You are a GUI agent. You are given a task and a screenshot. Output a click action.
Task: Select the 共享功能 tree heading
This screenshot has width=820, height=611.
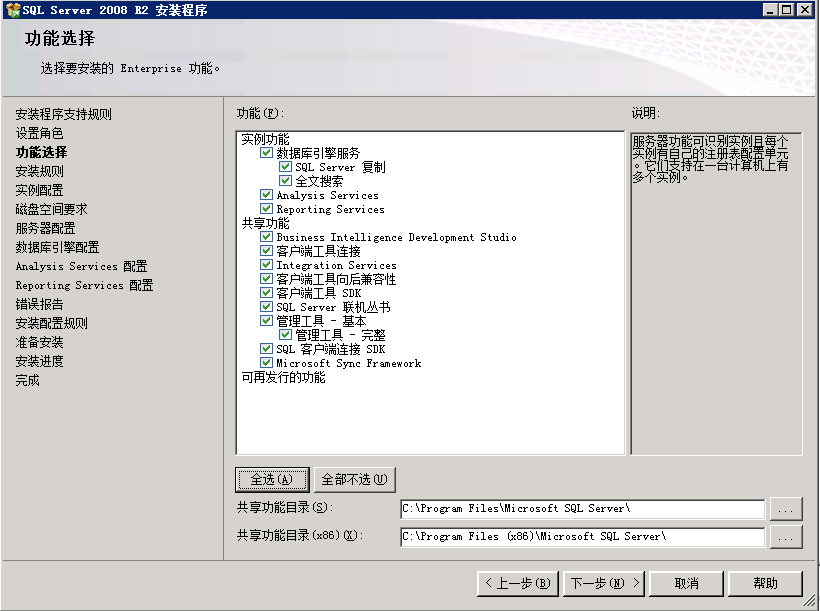(x=265, y=224)
